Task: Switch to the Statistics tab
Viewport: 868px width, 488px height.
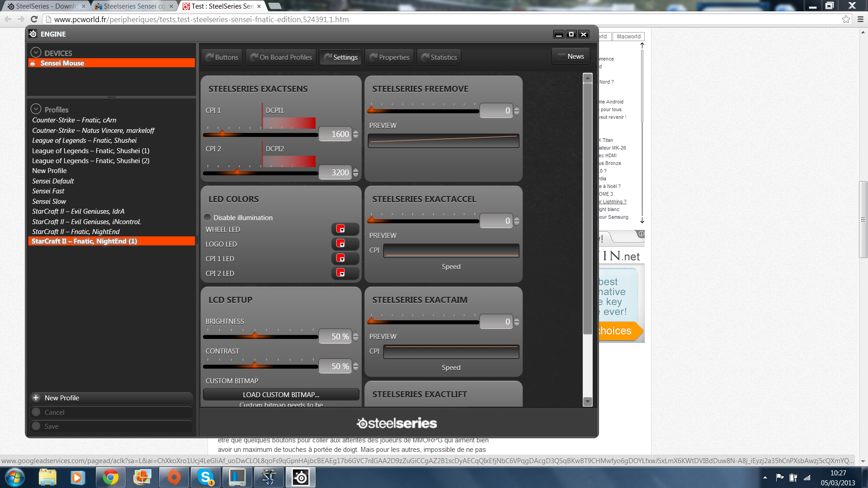Action: click(438, 57)
